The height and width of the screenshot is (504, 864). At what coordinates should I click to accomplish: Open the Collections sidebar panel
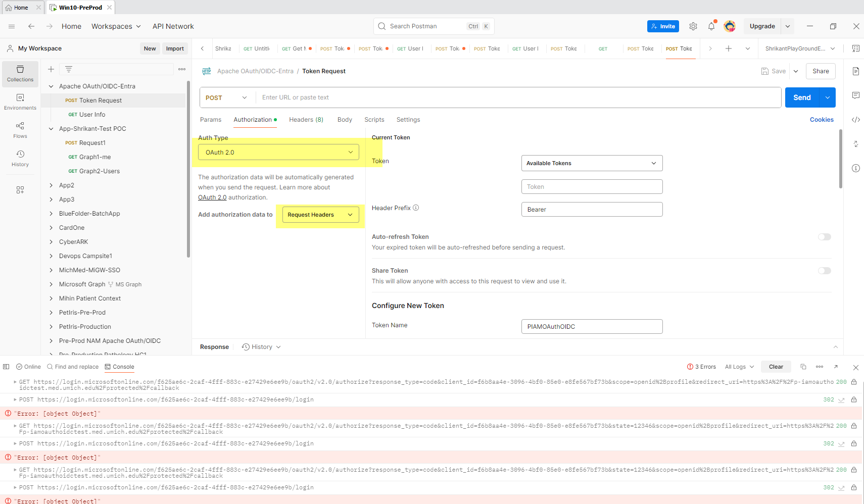pyautogui.click(x=20, y=74)
